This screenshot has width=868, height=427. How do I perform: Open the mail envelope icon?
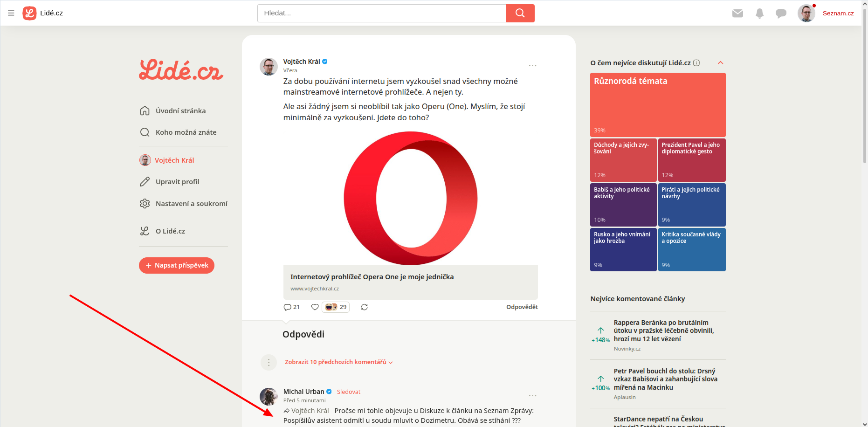pyautogui.click(x=737, y=13)
